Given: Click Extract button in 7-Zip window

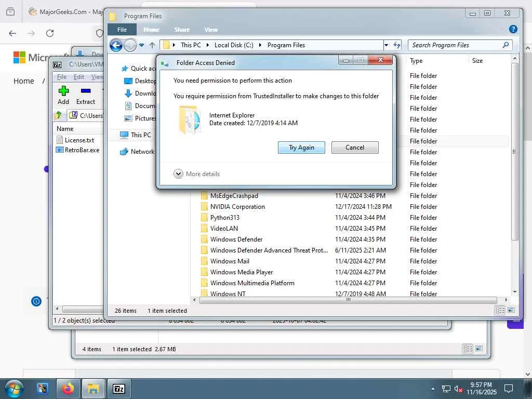Looking at the screenshot, I should (x=86, y=96).
